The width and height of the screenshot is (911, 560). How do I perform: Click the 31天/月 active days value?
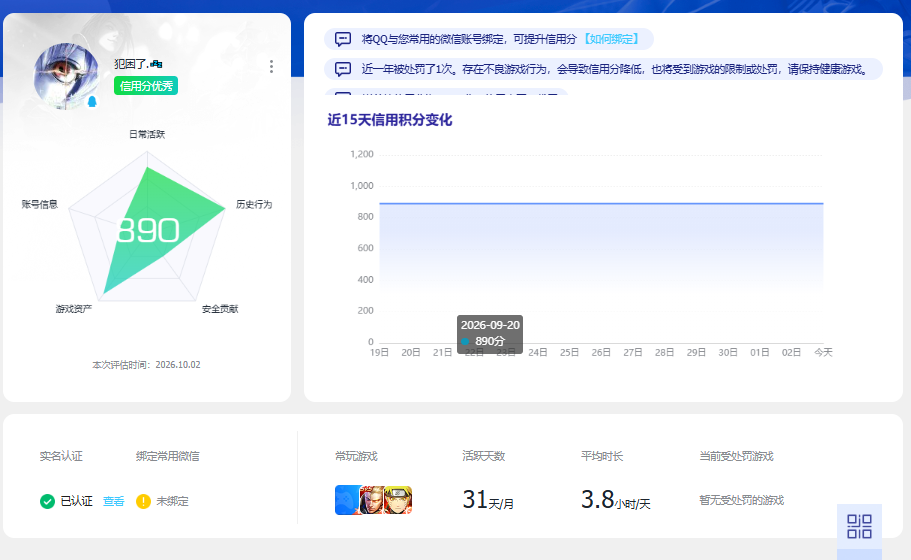point(488,500)
